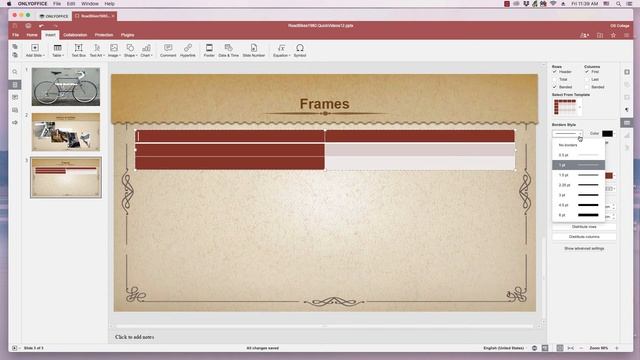Screen dimensions: 640x360
Task: Choose the highlighted 1 pt border size
Action: [x=578, y=165]
